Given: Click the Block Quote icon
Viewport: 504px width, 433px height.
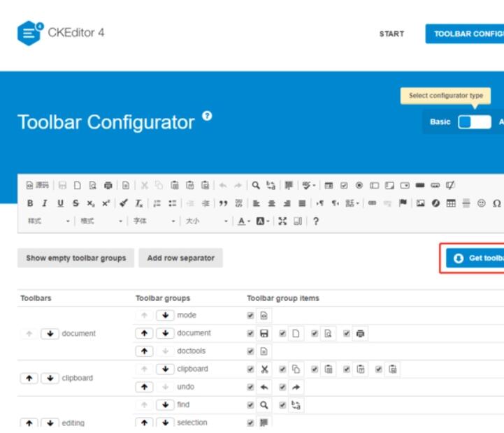Looking at the screenshot, I should [x=223, y=203].
